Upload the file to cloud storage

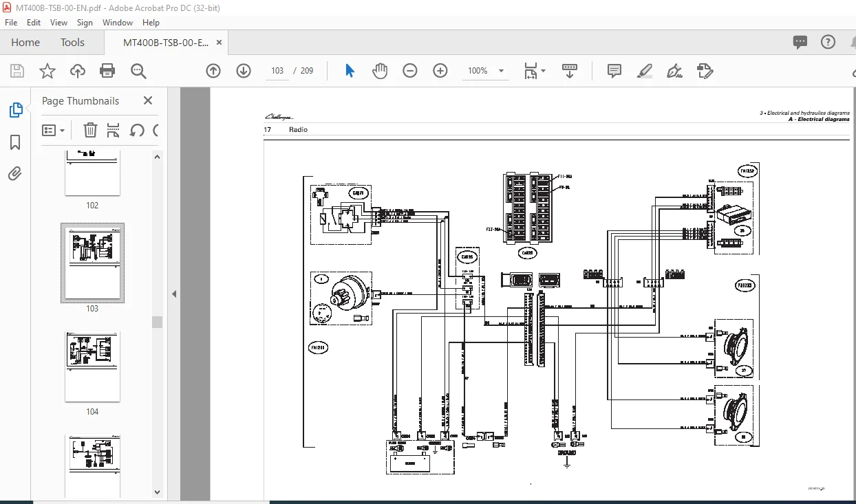pyautogui.click(x=78, y=71)
